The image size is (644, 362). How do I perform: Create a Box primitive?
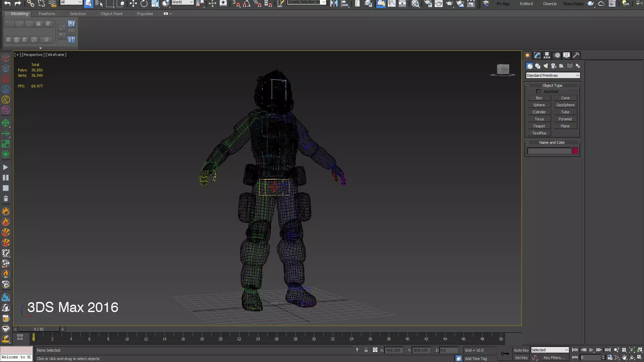click(x=539, y=98)
